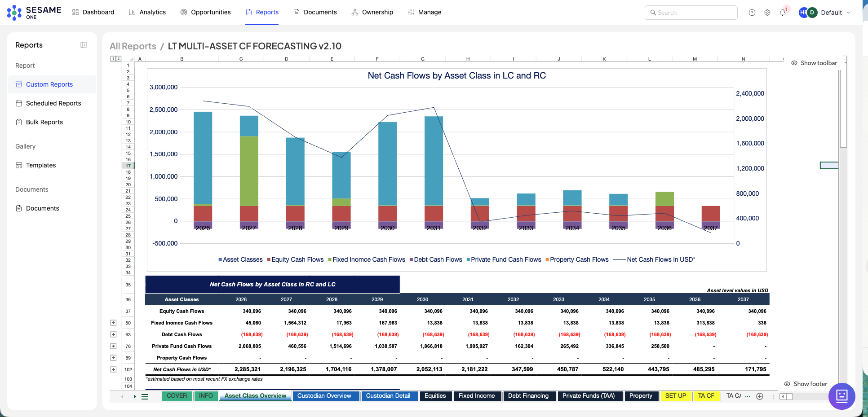Open the Dashboard page
The width and height of the screenshot is (868, 417).
(93, 12)
